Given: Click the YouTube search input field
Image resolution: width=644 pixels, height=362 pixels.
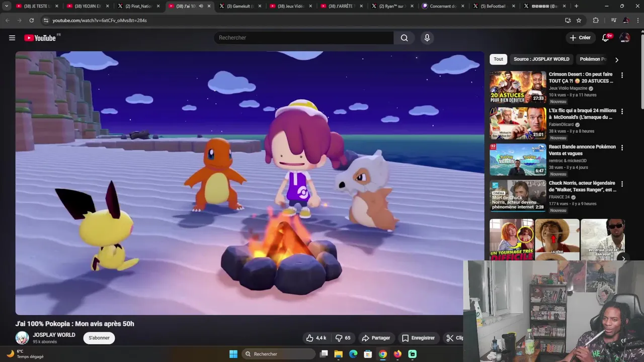Looking at the screenshot, I should [x=304, y=38].
